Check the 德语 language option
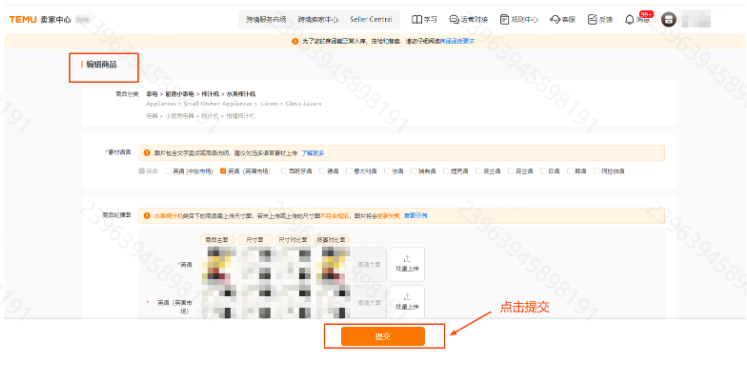Viewport: 747px width, 366px height. pos(323,171)
